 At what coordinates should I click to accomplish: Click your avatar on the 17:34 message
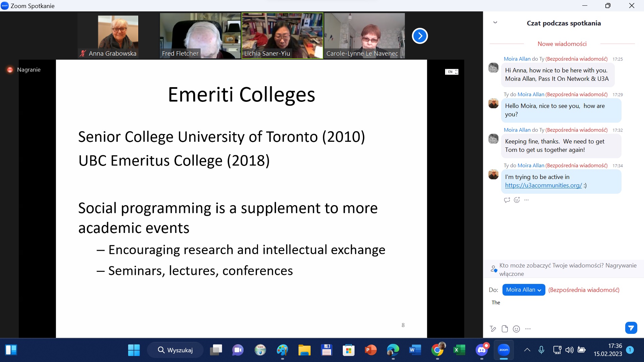(493, 174)
